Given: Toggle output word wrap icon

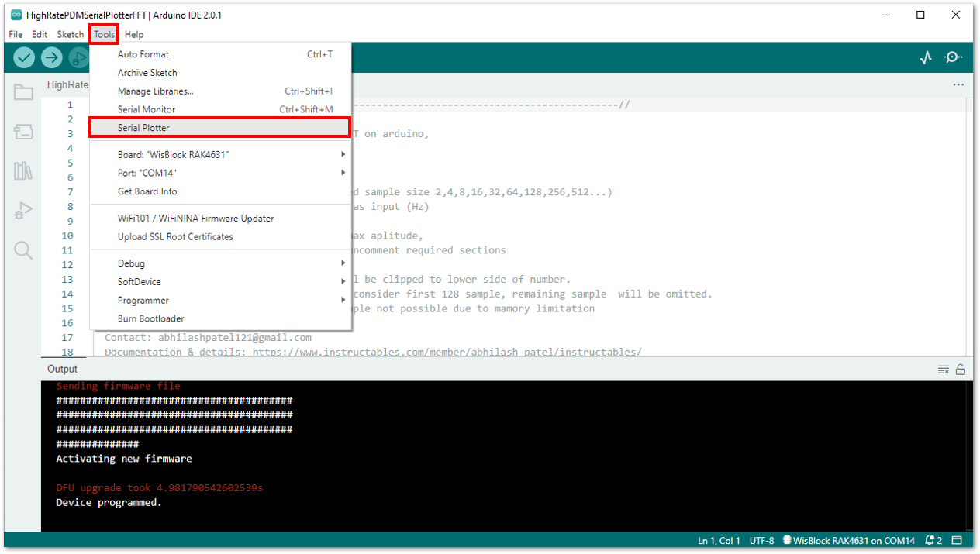Looking at the screenshot, I should [x=944, y=370].
